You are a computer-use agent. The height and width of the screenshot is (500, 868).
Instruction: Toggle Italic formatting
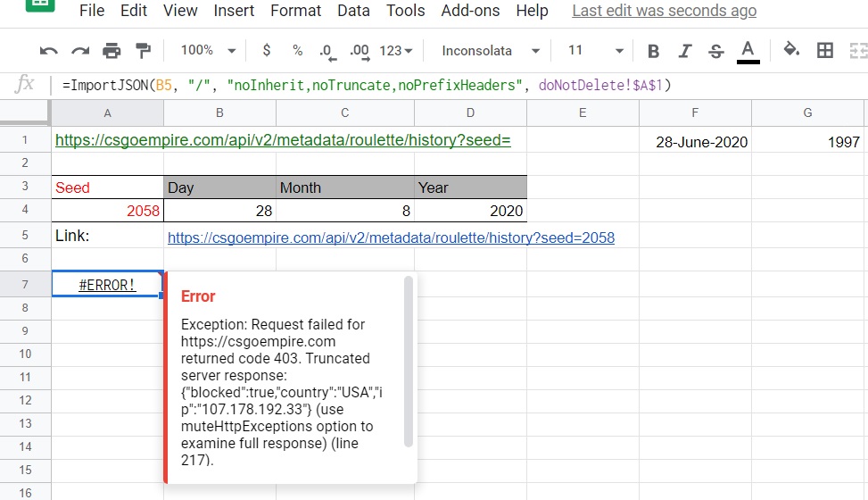click(x=684, y=51)
